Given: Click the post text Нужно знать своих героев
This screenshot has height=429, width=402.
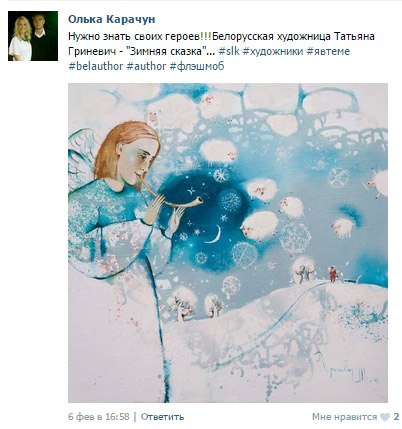Looking at the screenshot, I should coord(140,36).
